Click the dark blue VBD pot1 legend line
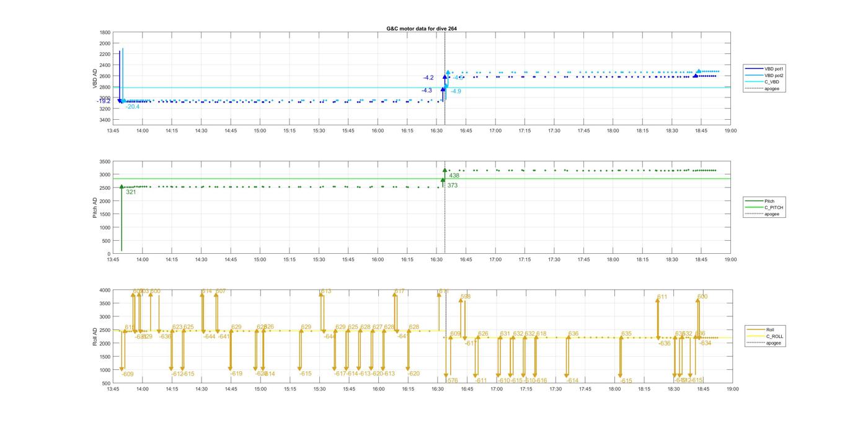Viewport: 868px width, 430px height. pyautogui.click(x=755, y=69)
